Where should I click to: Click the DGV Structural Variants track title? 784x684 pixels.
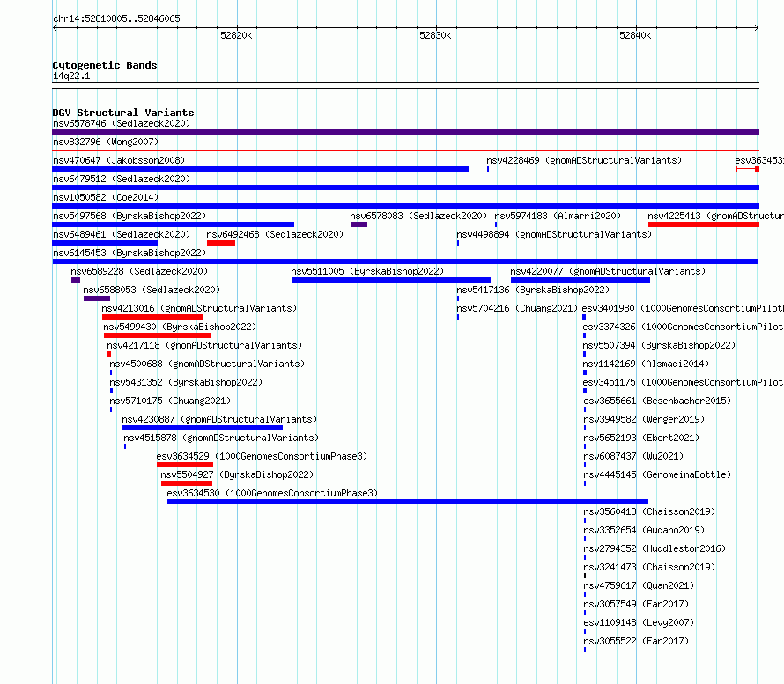pyautogui.click(x=123, y=113)
